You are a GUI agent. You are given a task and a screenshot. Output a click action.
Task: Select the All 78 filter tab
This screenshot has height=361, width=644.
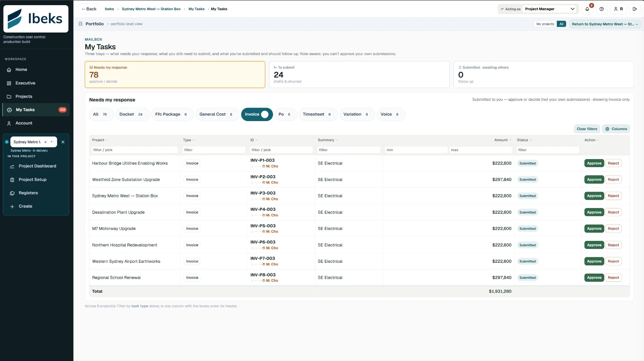[101, 114]
